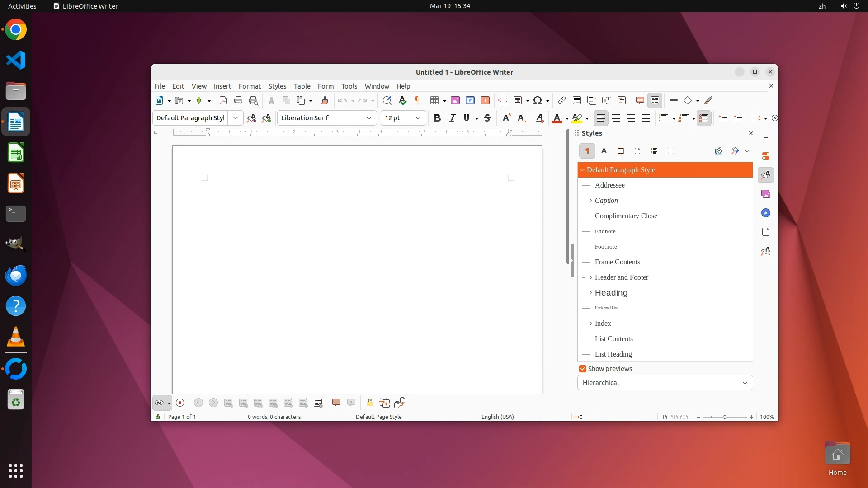The image size is (868, 488).
Task: Select Character Styles icon in Styles panel
Action: (x=604, y=151)
